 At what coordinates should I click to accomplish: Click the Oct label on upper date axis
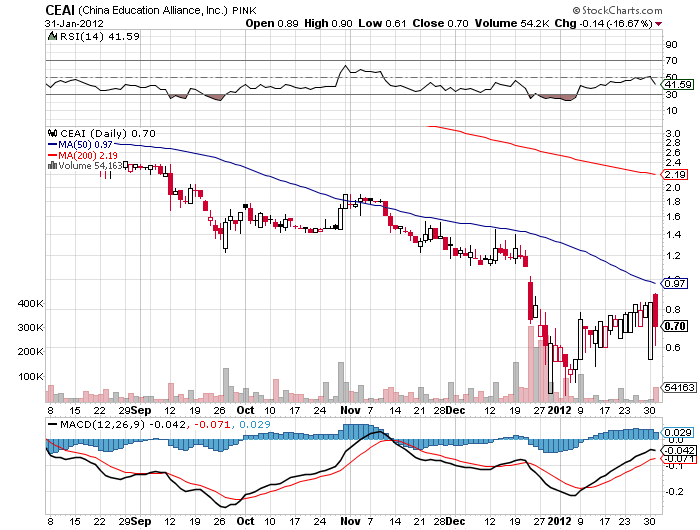coord(245,410)
